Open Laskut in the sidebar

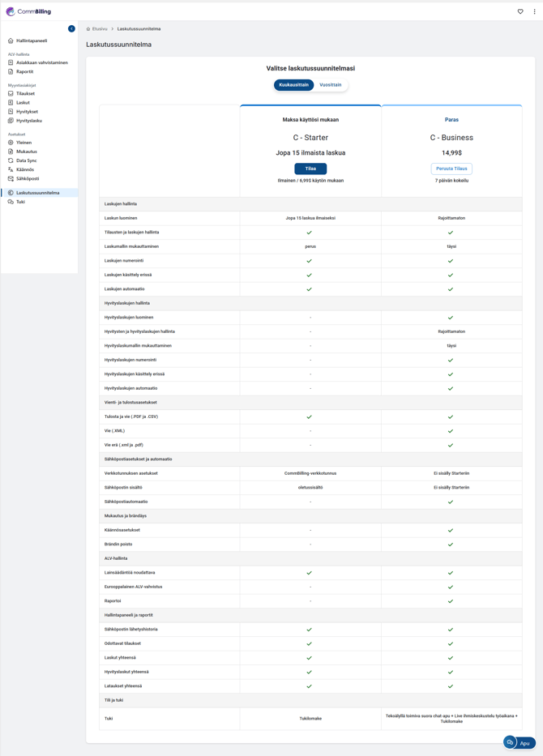point(23,103)
